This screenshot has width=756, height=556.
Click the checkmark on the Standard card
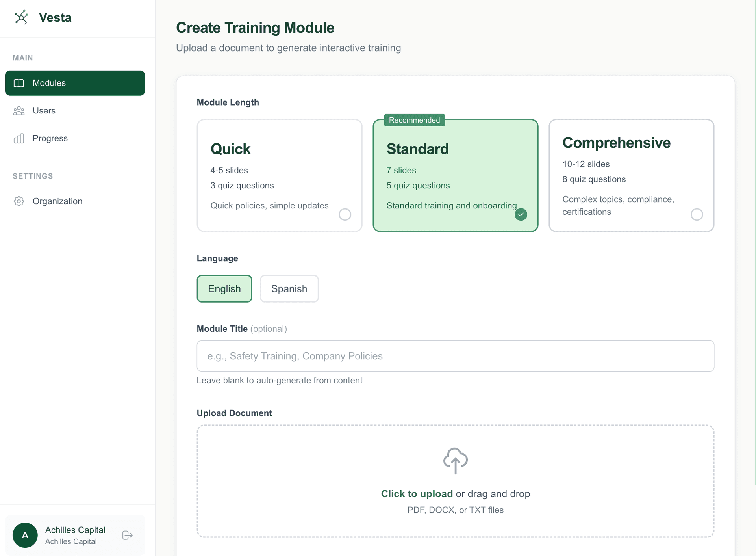pos(521,214)
